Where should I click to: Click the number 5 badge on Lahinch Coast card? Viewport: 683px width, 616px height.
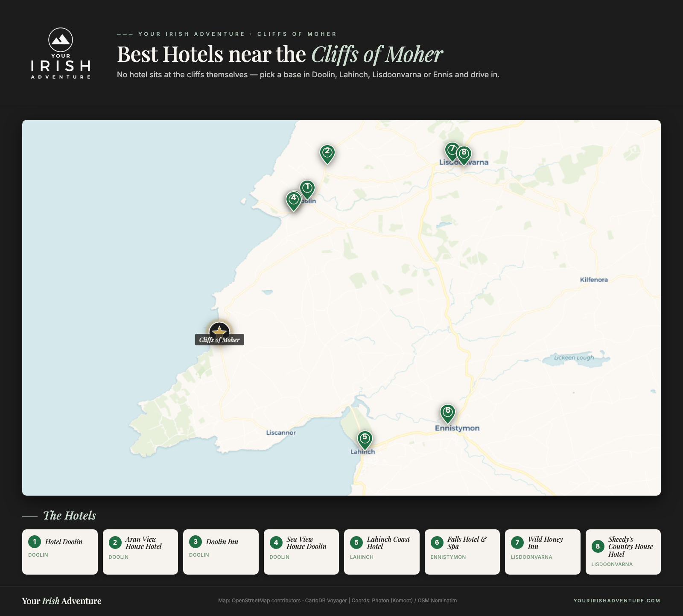pyautogui.click(x=356, y=543)
